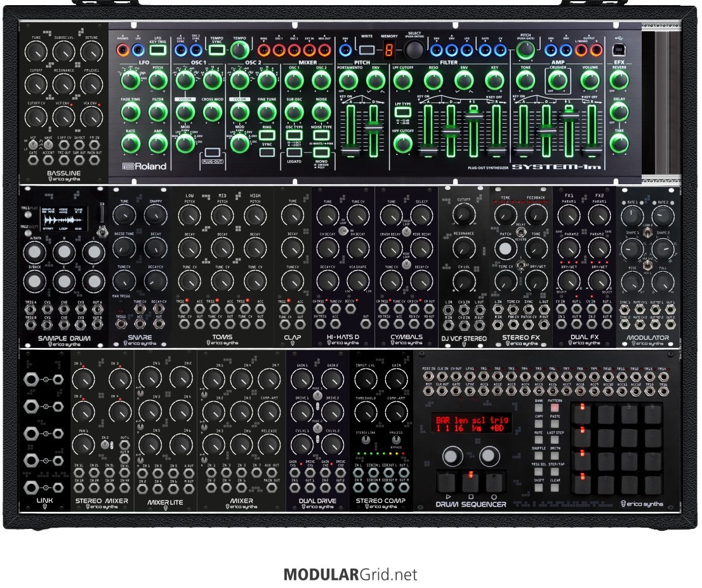Click the THRESHOLD knob on Stereo Comp
Image resolution: width=702 pixels, height=588 pixels.
click(366, 413)
